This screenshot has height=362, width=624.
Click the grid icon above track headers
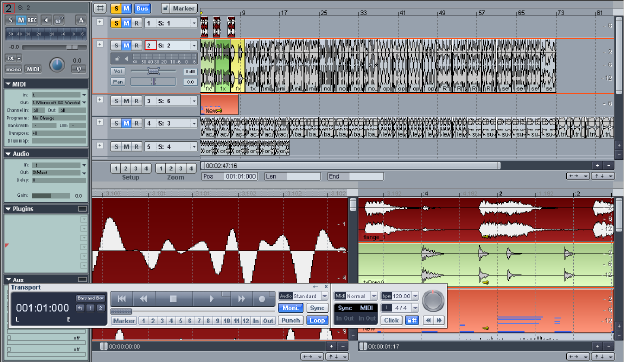100,8
